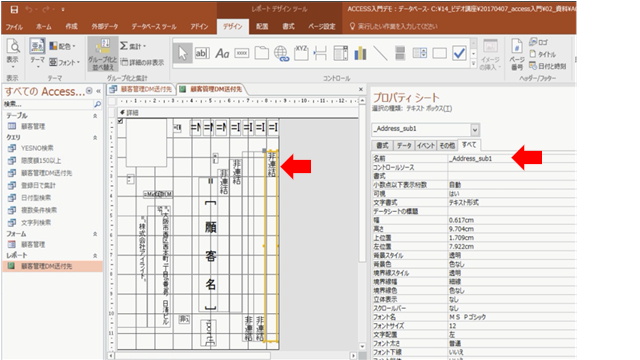Pick the Button control tool
The width and height of the screenshot is (640, 360).
242,53
